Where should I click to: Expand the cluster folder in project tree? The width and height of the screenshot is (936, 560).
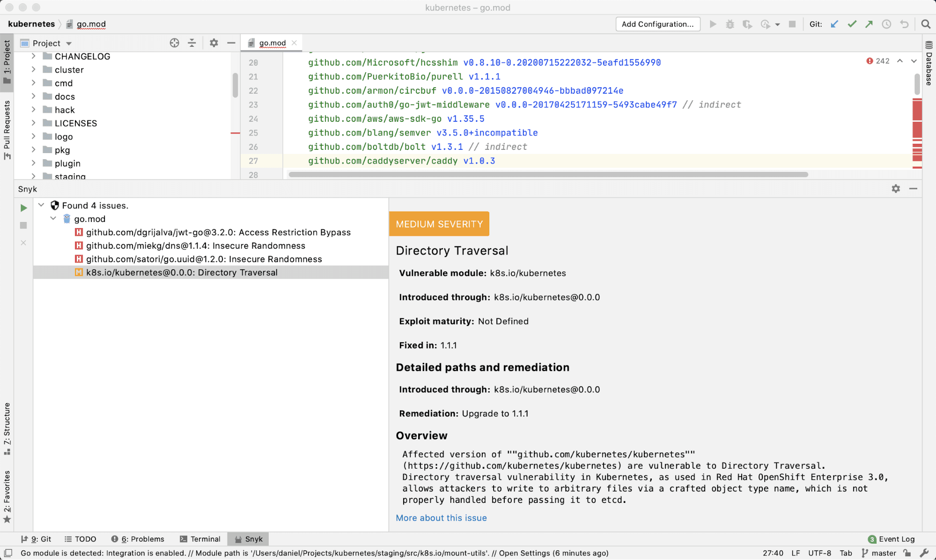pos(33,69)
